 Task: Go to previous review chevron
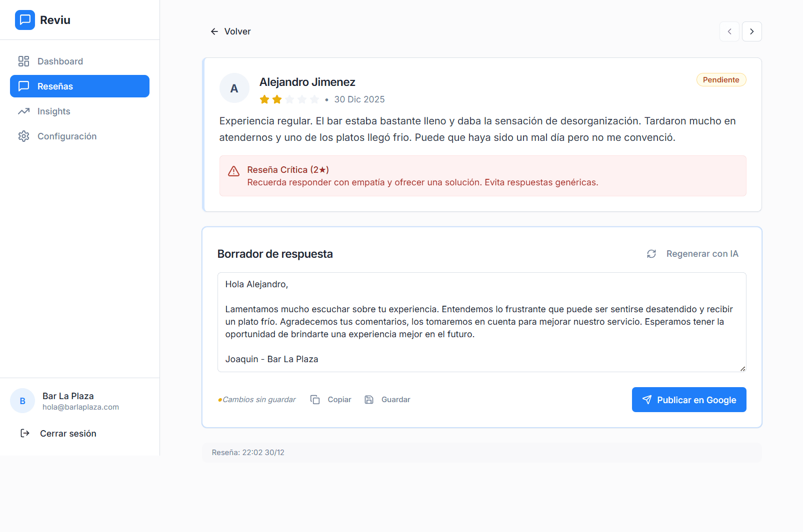pyautogui.click(x=729, y=31)
